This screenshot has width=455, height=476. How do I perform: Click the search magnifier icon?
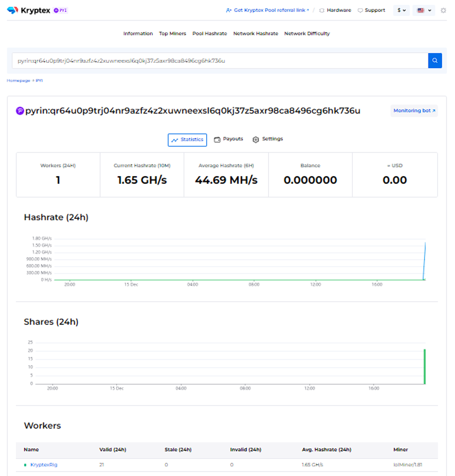(x=435, y=60)
